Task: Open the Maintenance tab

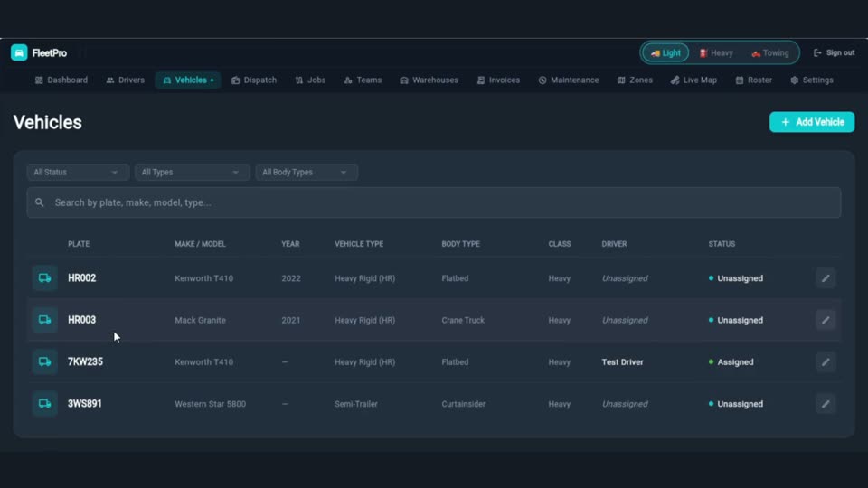Action: pos(569,80)
